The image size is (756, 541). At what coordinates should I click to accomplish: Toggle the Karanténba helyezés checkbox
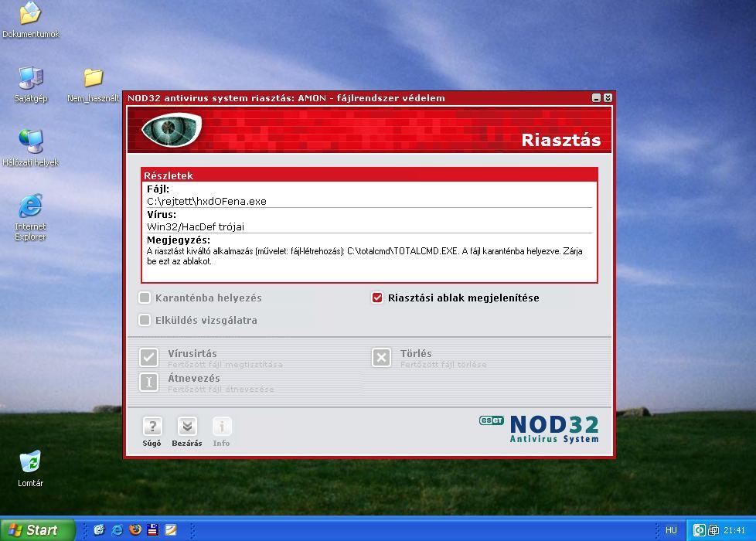(145, 298)
